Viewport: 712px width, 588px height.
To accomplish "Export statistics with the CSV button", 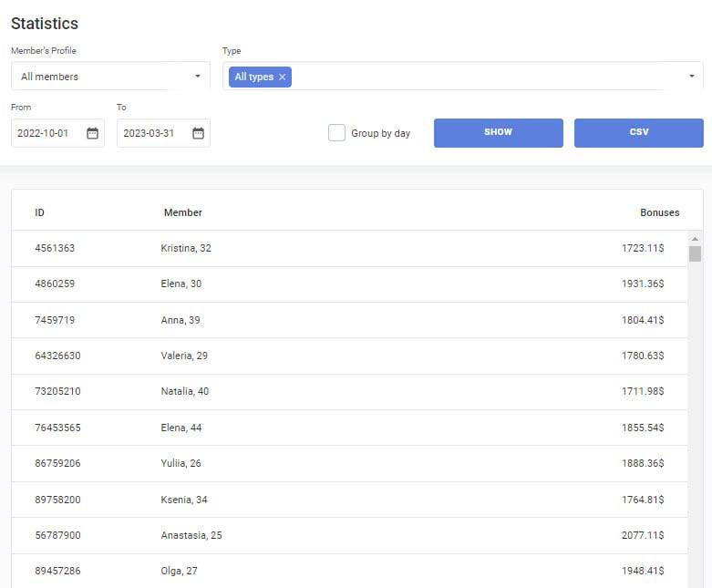I will pyautogui.click(x=638, y=132).
